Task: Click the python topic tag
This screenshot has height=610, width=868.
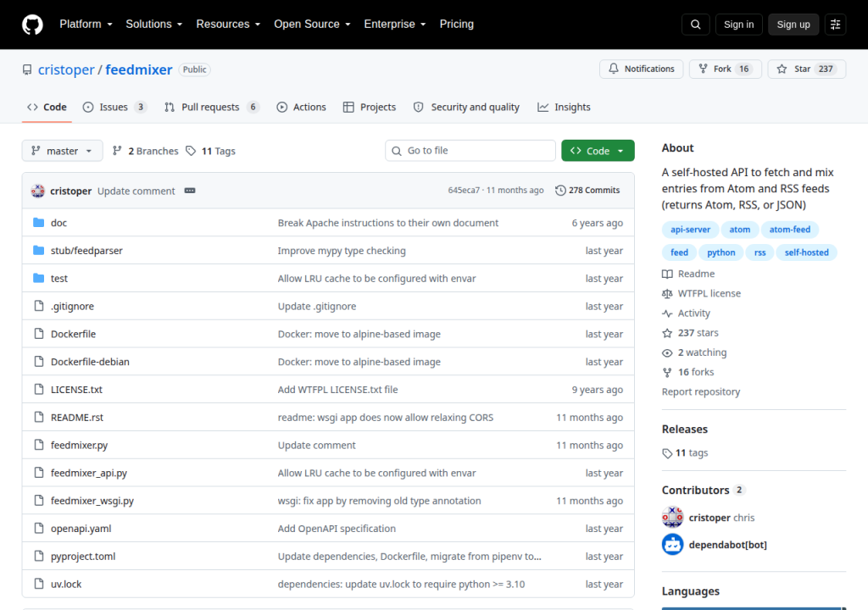Action: click(721, 252)
